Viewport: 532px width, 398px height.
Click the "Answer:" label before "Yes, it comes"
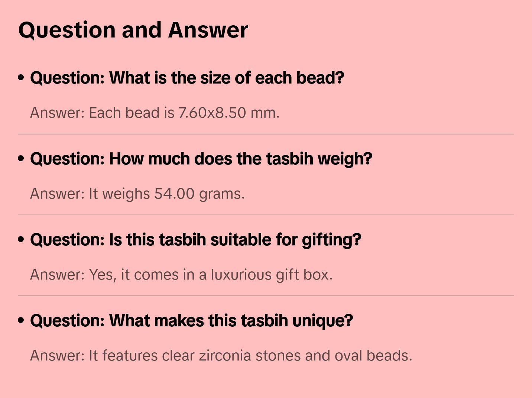coord(58,275)
